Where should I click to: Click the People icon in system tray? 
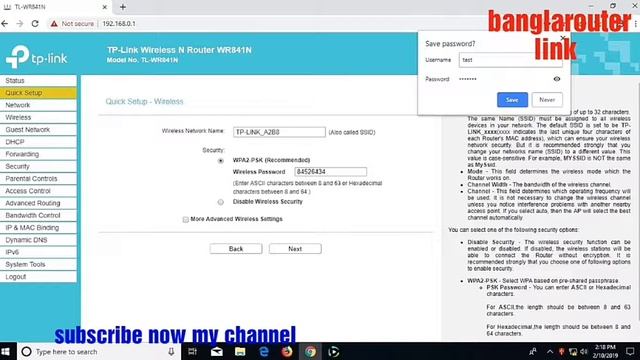coord(533,351)
